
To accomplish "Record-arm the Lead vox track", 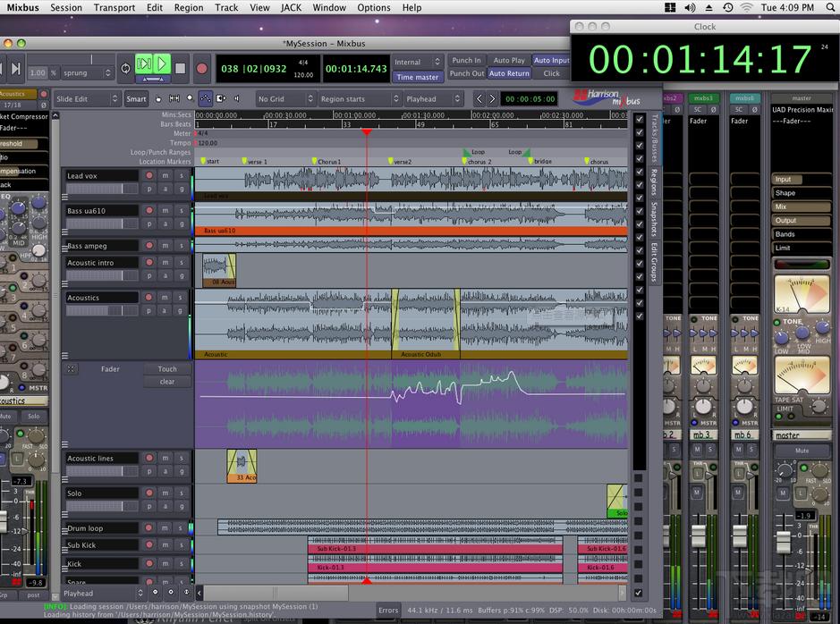I will point(149,175).
